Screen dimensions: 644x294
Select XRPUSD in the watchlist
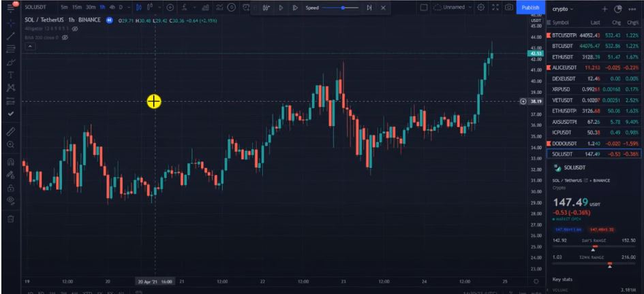coord(594,89)
